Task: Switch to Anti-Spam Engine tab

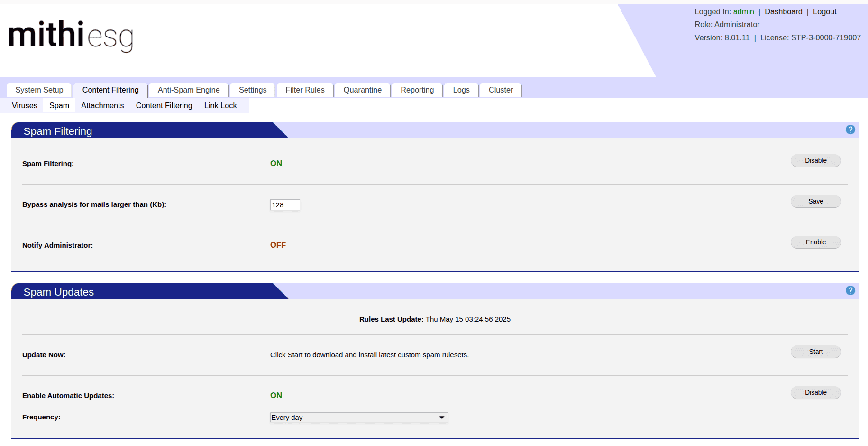Action: (x=189, y=90)
